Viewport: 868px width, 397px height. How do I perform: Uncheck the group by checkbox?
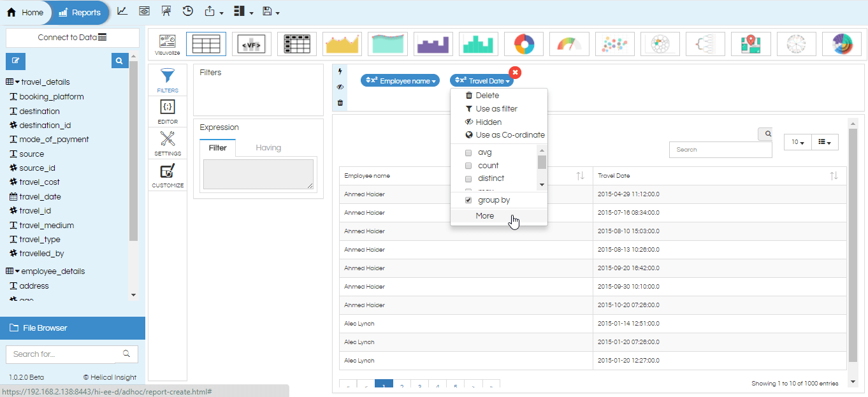point(468,200)
